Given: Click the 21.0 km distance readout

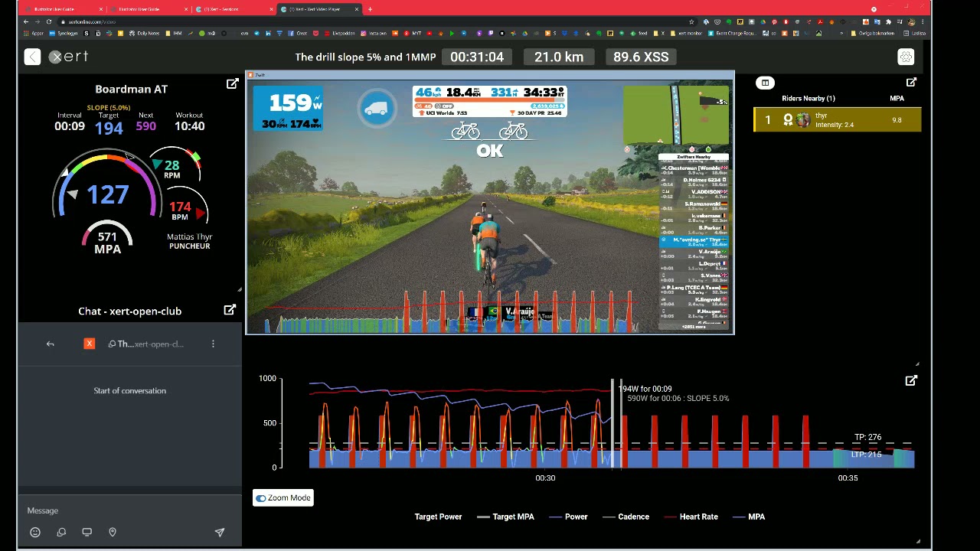Looking at the screenshot, I should click(x=559, y=57).
